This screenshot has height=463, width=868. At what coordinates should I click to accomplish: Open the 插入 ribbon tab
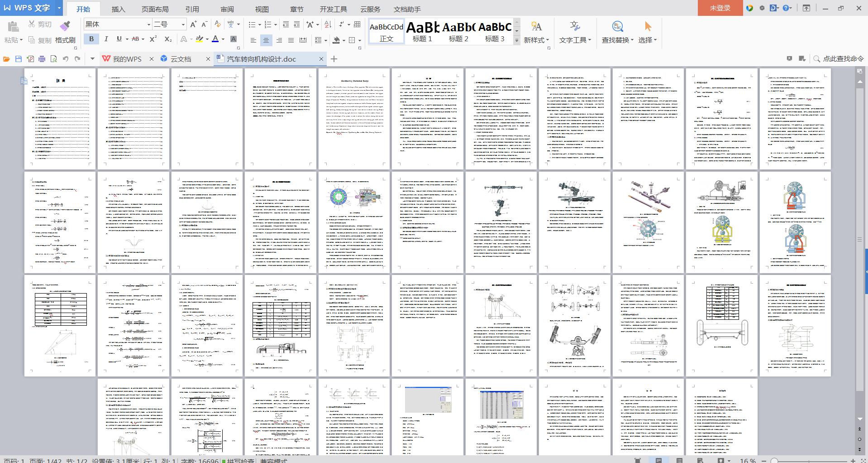118,9
